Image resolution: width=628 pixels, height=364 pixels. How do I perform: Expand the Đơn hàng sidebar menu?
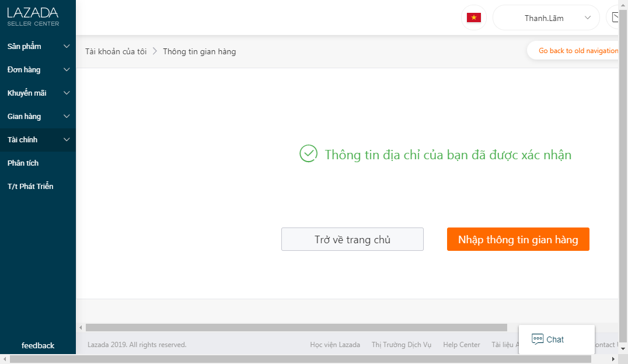pyautogui.click(x=38, y=69)
